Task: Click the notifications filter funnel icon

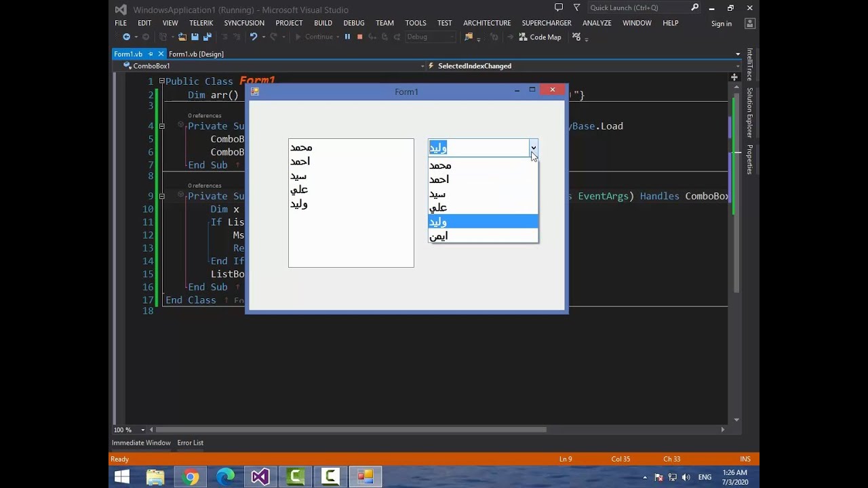Action: 577,7
